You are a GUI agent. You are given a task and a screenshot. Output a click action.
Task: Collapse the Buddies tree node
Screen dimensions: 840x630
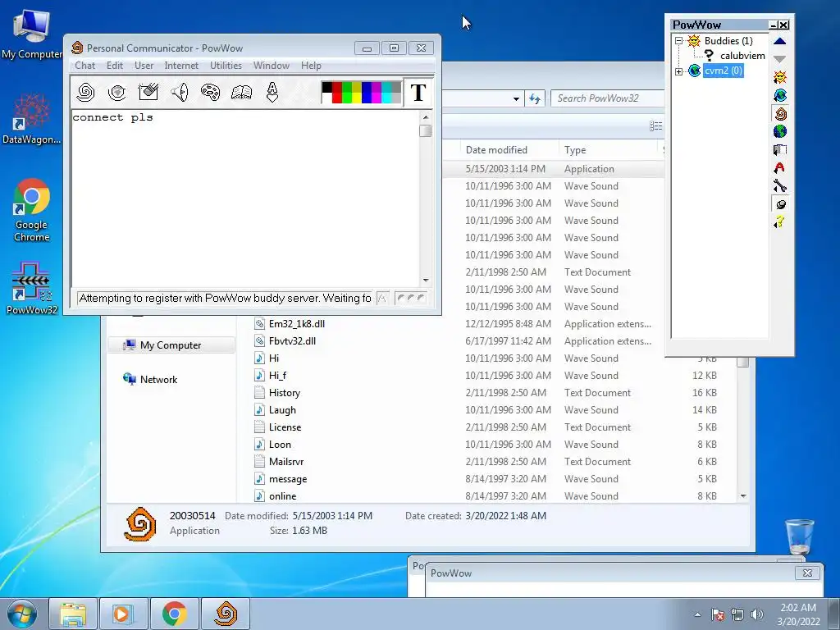(678, 41)
